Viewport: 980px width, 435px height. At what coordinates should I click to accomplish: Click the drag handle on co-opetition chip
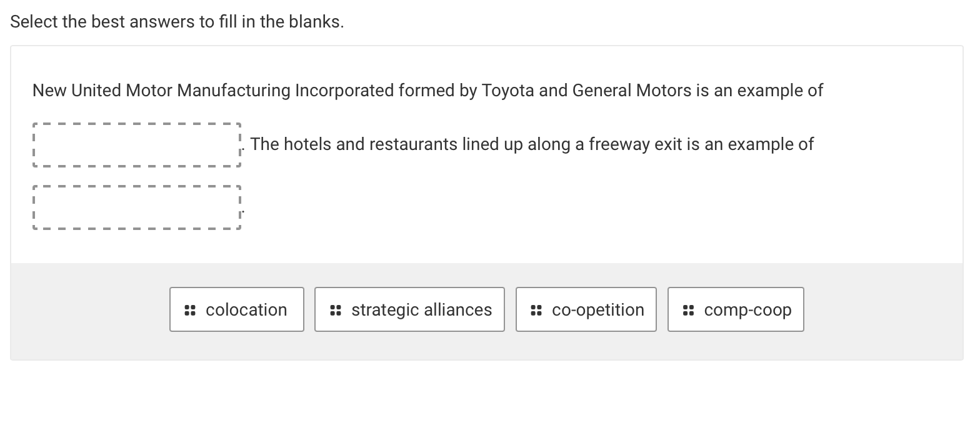536,309
